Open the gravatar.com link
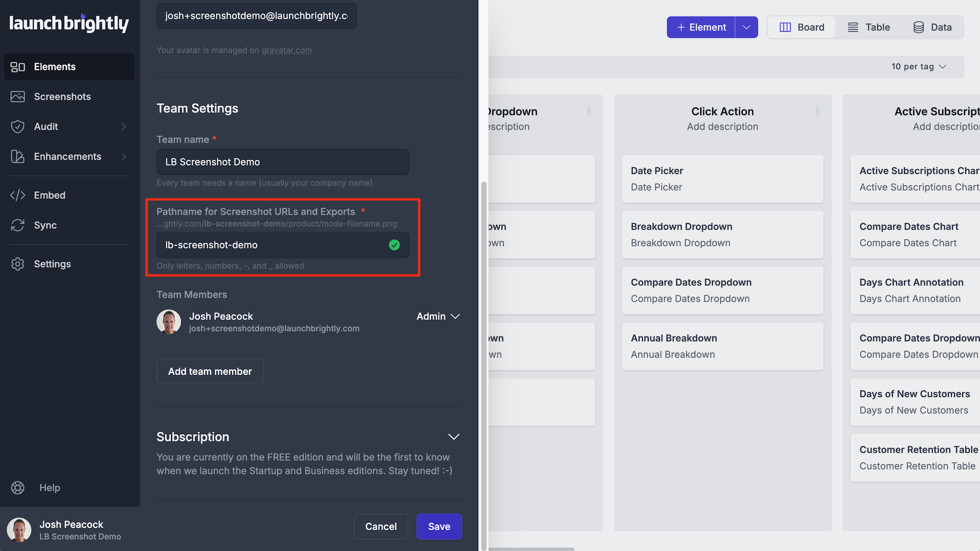 point(286,50)
